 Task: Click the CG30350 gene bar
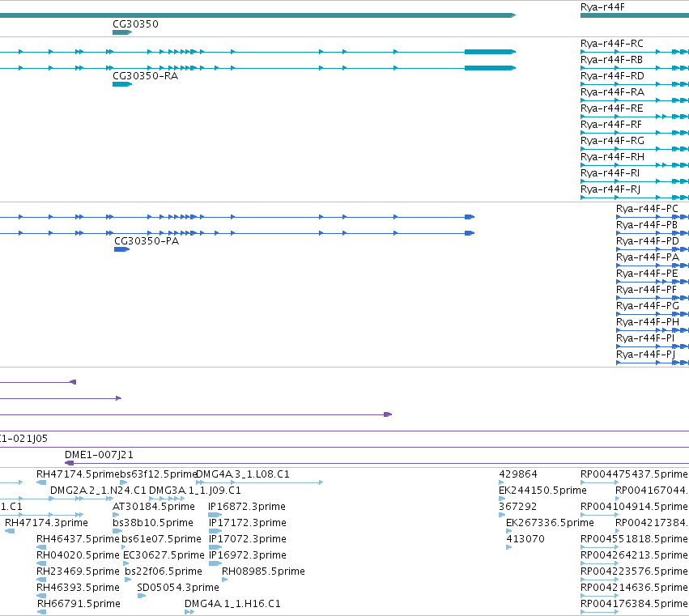[122, 32]
